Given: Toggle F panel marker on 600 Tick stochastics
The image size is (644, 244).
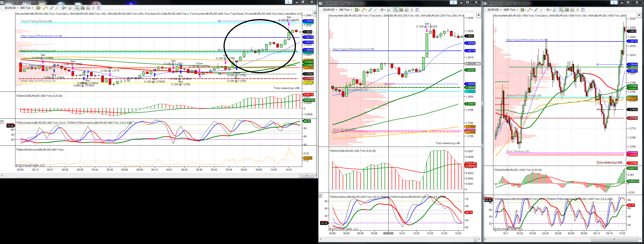Looking at the screenshot, I should pyautogui.click(x=2, y=122).
